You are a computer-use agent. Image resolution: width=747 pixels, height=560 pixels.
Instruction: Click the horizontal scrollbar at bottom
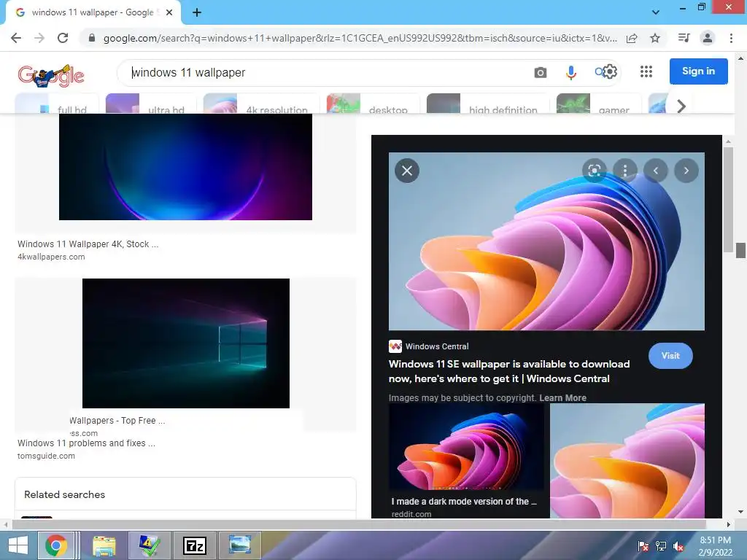tap(358, 524)
